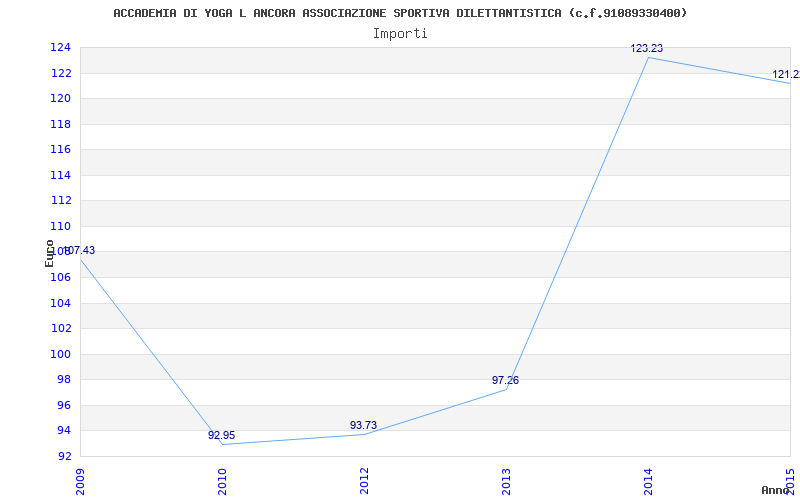Click the 100 y-axis tick label
800x500 pixels.
tap(60, 354)
